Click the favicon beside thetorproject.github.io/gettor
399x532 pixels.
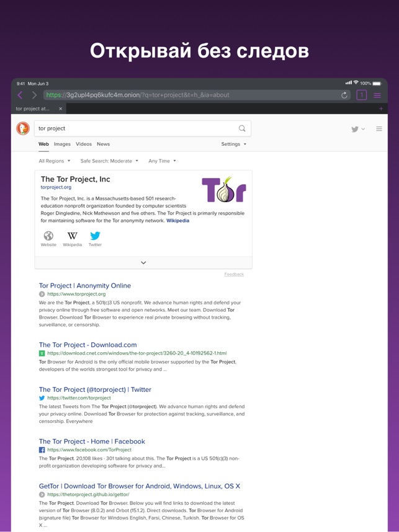click(42, 495)
